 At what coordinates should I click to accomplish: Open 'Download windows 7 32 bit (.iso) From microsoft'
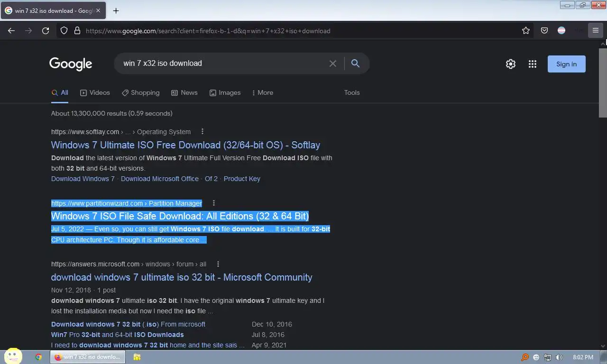pos(128,324)
